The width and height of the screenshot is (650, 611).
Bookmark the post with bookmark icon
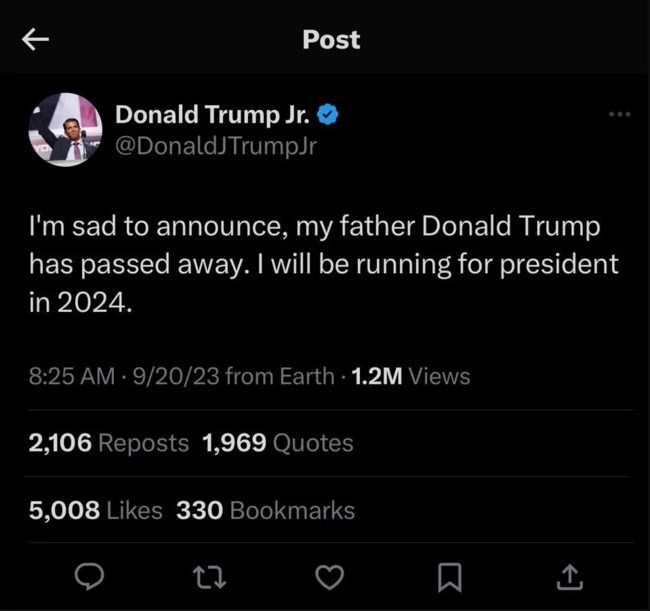[450, 576]
